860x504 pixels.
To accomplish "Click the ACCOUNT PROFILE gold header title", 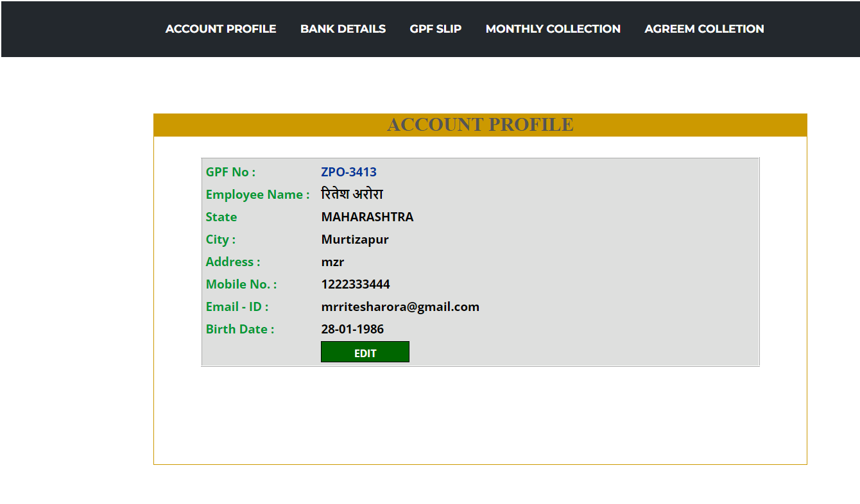I will (480, 125).
